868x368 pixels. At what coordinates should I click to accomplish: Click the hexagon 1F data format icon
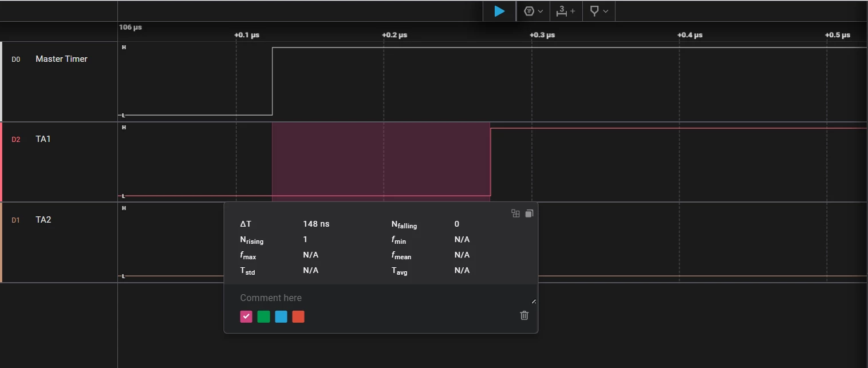coord(529,11)
